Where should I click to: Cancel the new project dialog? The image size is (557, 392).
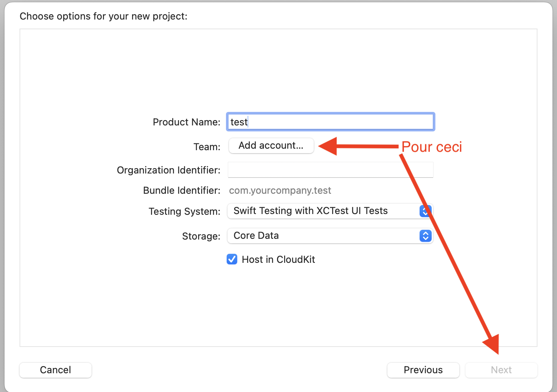coord(56,370)
